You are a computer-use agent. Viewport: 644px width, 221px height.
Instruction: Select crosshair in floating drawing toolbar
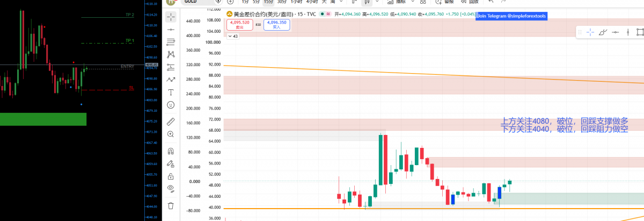590,32
